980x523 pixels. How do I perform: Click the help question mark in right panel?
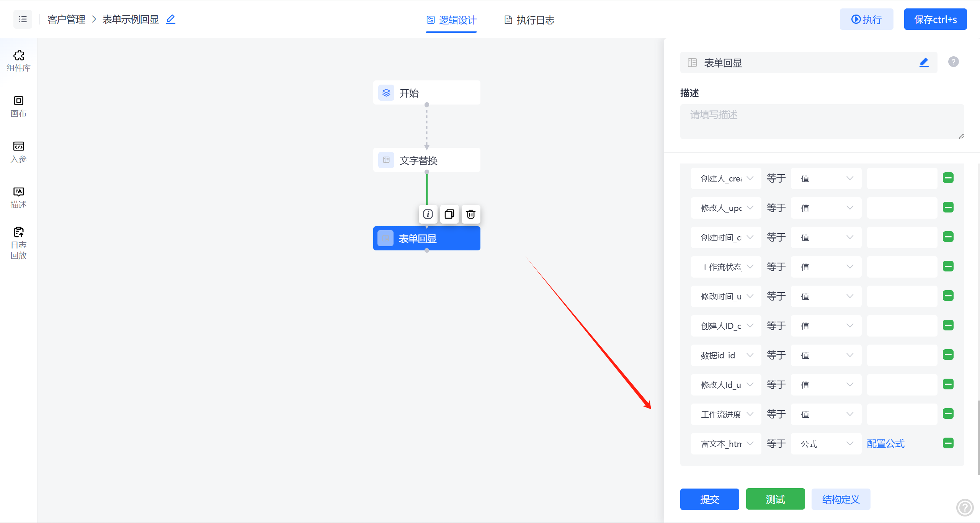953,62
